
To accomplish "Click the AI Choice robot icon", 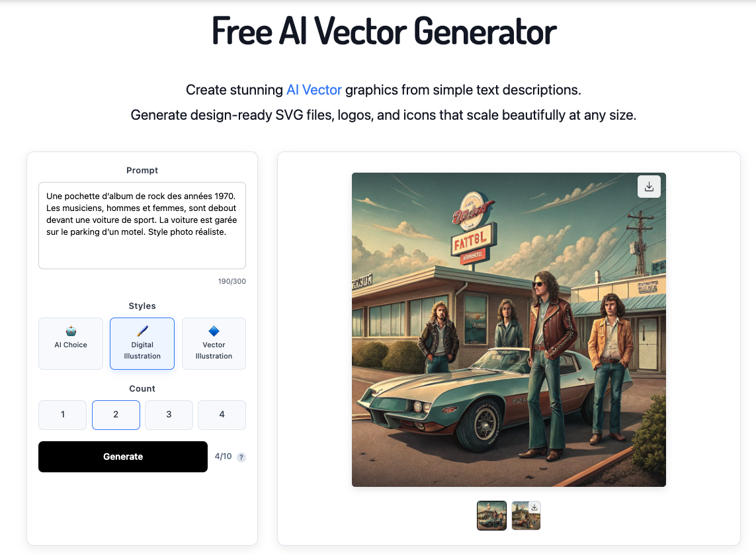I will coord(71,331).
